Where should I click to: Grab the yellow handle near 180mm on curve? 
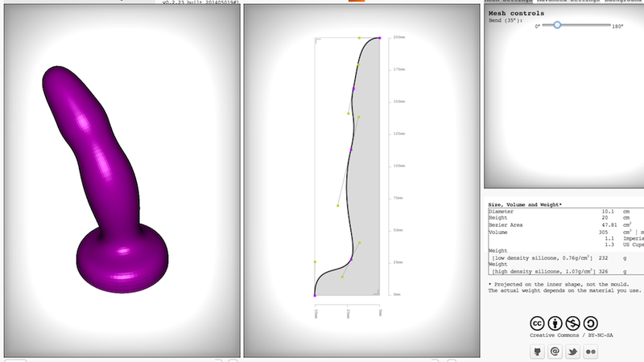[x=358, y=64]
